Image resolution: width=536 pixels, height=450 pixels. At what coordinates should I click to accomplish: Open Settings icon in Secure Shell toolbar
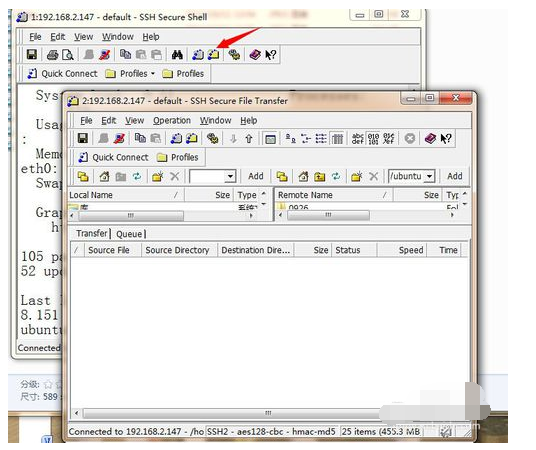click(x=234, y=55)
